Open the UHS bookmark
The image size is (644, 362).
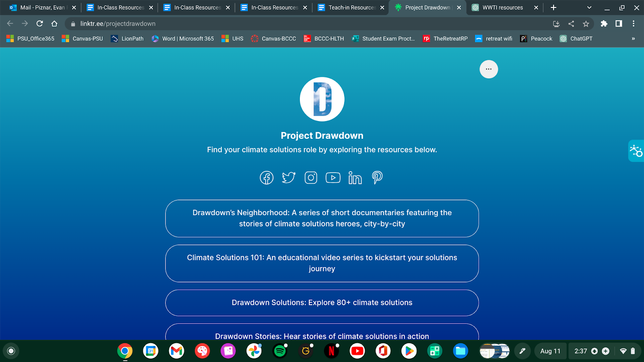[x=233, y=39]
